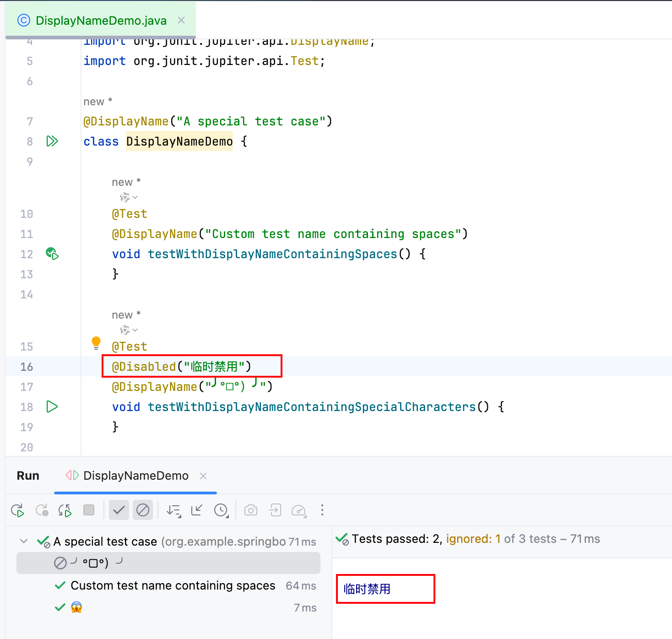
Task: Open the three-dot more options menu
Action: click(x=322, y=510)
